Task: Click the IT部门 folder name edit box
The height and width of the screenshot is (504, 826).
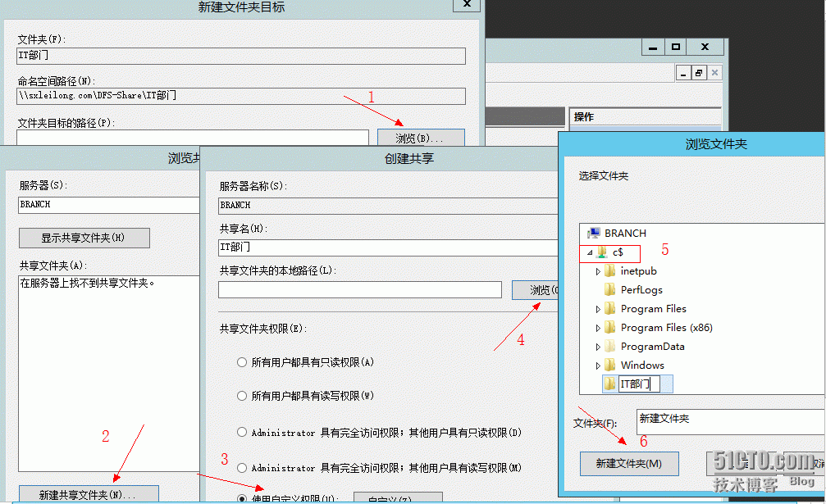Action: [x=639, y=384]
